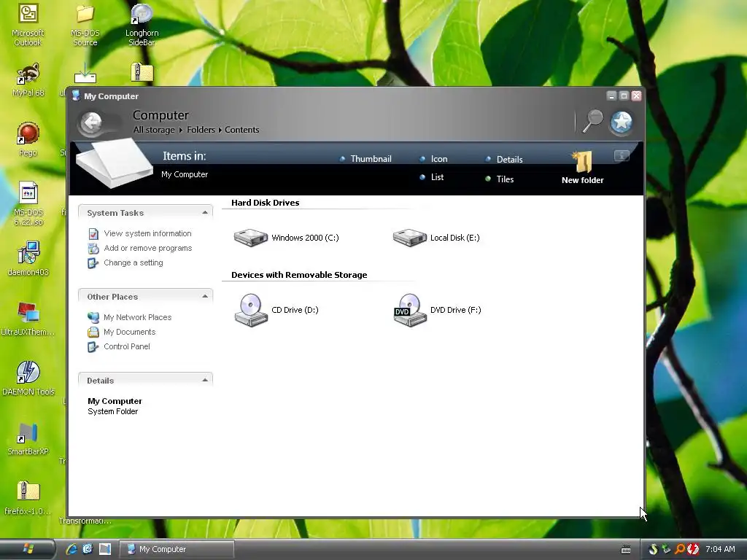This screenshot has height=560, width=747.
Task: Select the DVD Drive (F:) icon
Action: point(409,310)
